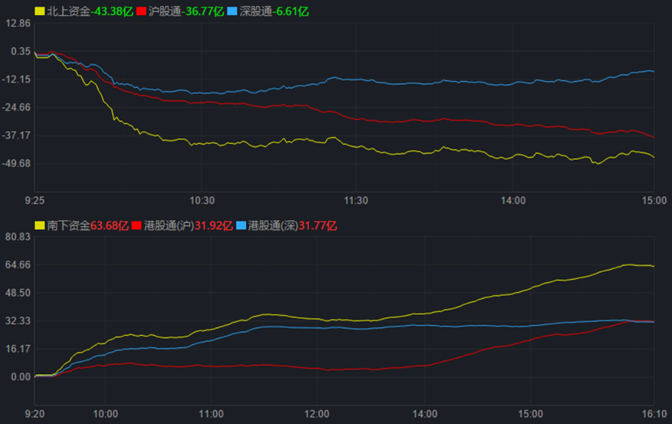
Task: Hide the 沪股通 series via its label
Action: click(164, 11)
